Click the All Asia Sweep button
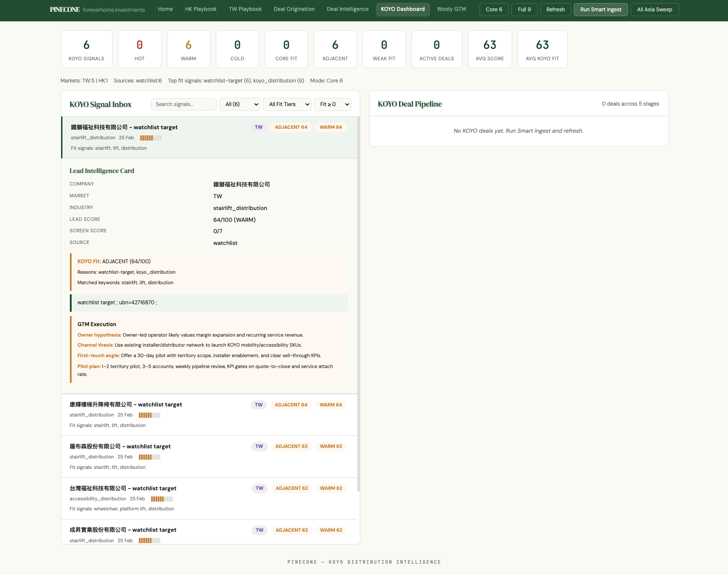 click(x=654, y=9)
